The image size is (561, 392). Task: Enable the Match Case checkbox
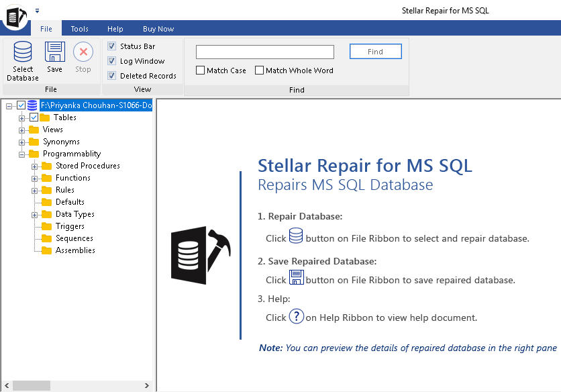201,70
